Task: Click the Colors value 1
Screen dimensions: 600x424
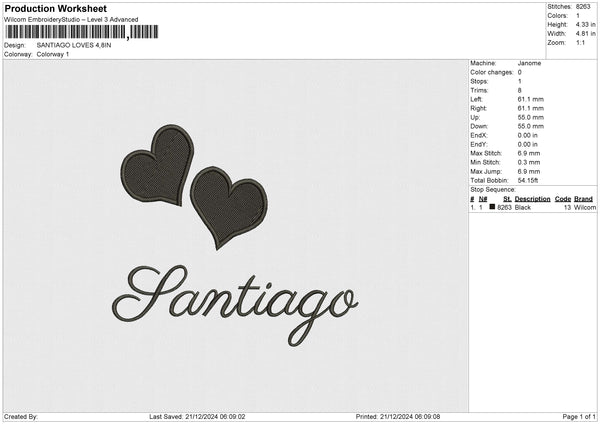Action: point(578,16)
